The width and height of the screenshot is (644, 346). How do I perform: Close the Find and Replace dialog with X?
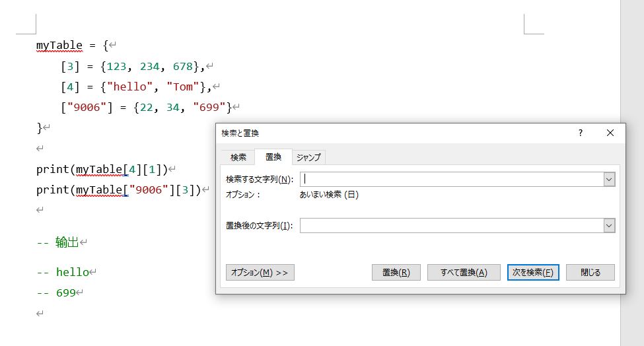610,133
